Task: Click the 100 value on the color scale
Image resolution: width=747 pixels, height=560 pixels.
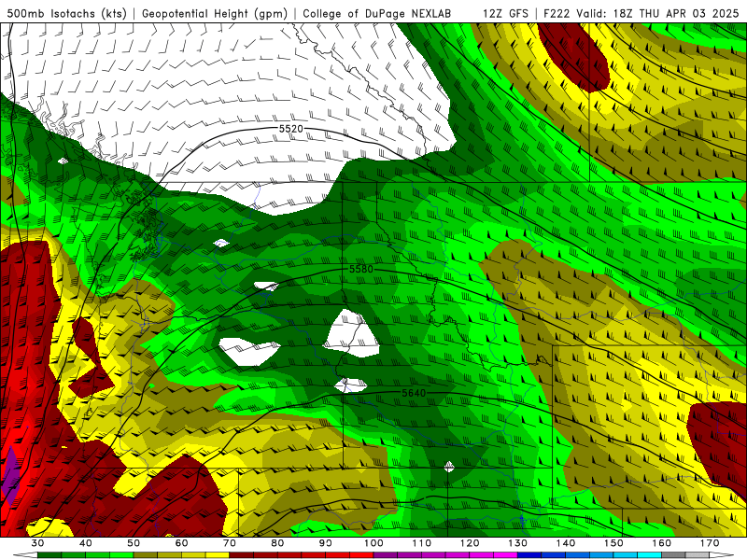Action: pyautogui.click(x=373, y=543)
